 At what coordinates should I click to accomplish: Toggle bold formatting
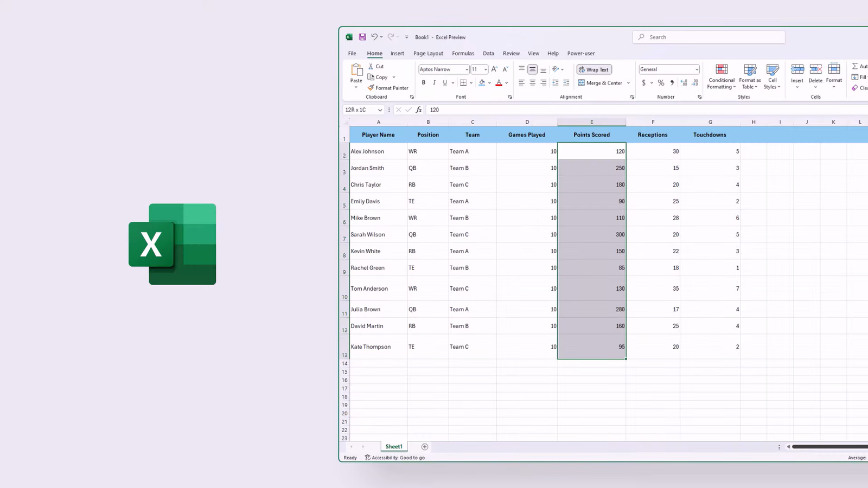tap(424, 82)
